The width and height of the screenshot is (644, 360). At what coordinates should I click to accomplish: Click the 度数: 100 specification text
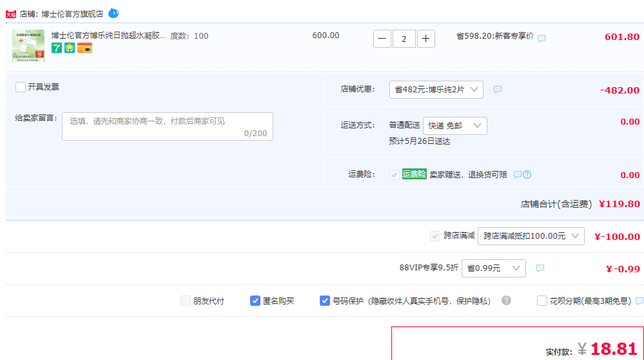190,36
